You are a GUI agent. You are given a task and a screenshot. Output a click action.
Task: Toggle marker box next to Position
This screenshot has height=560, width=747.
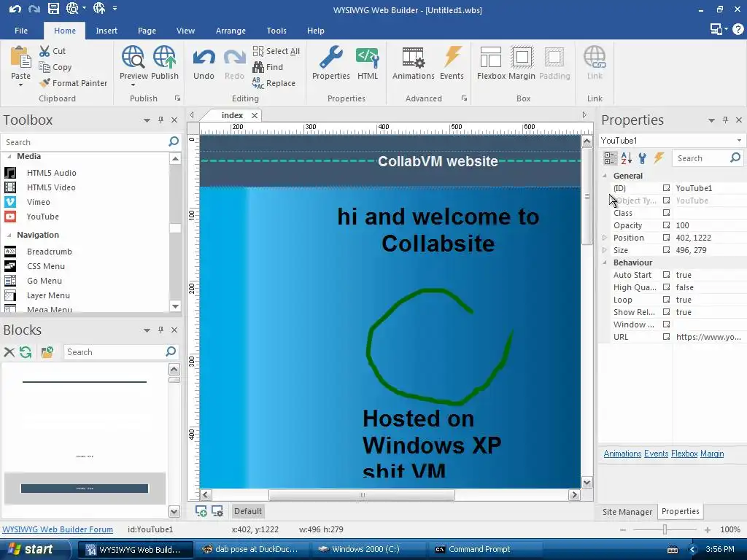[667, 238]
